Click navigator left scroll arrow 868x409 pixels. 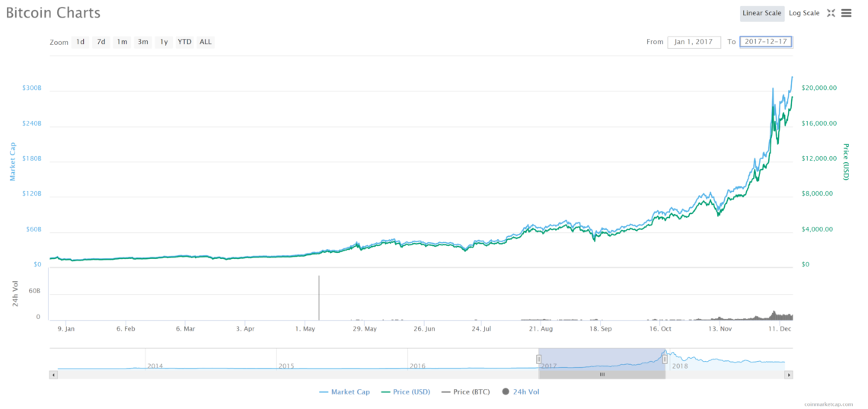[x=53, y=375]
